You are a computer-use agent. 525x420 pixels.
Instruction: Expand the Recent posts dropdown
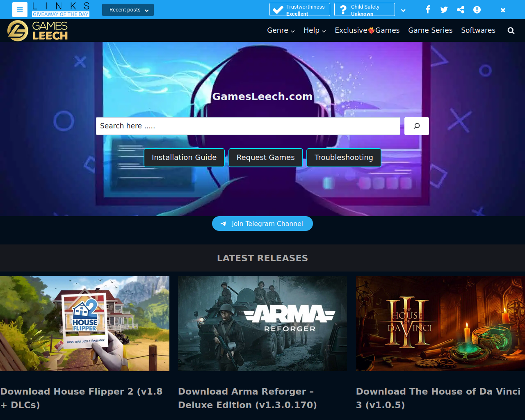click(x=128, y=10)
